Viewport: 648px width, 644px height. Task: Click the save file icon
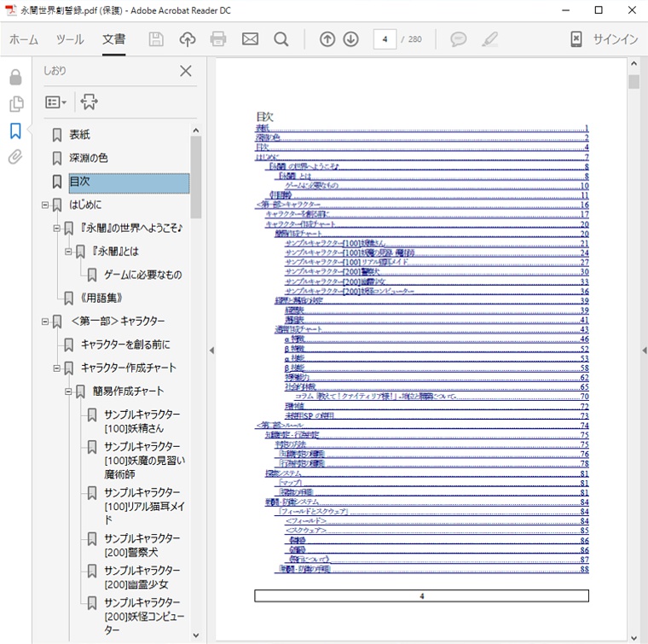coord(156,39)
